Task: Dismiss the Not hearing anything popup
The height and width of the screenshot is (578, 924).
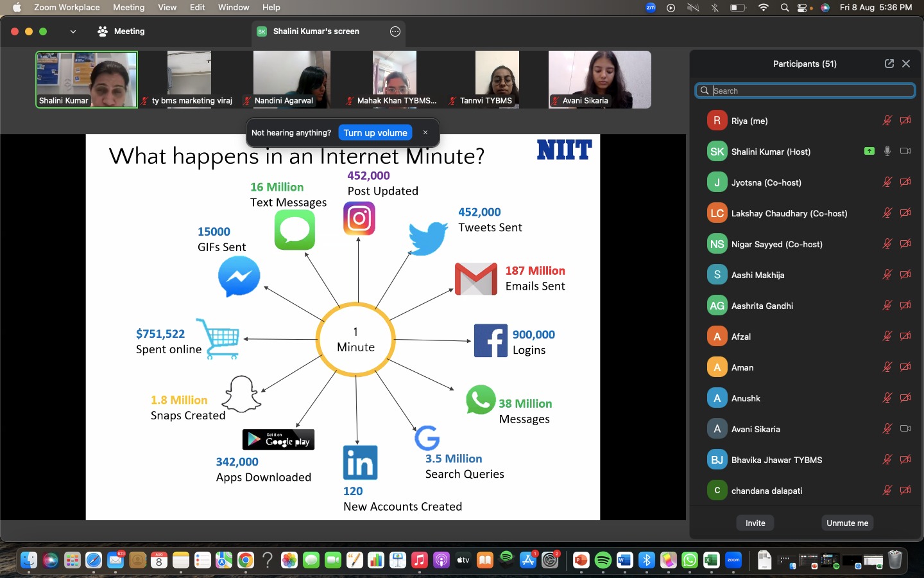Action: point(425,133)
